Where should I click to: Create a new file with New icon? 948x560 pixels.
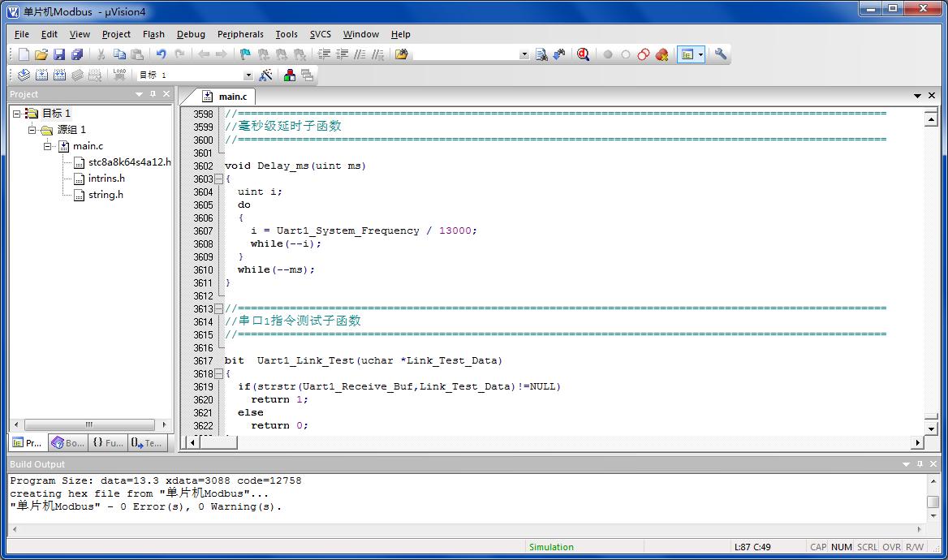[x=24, y=54]
